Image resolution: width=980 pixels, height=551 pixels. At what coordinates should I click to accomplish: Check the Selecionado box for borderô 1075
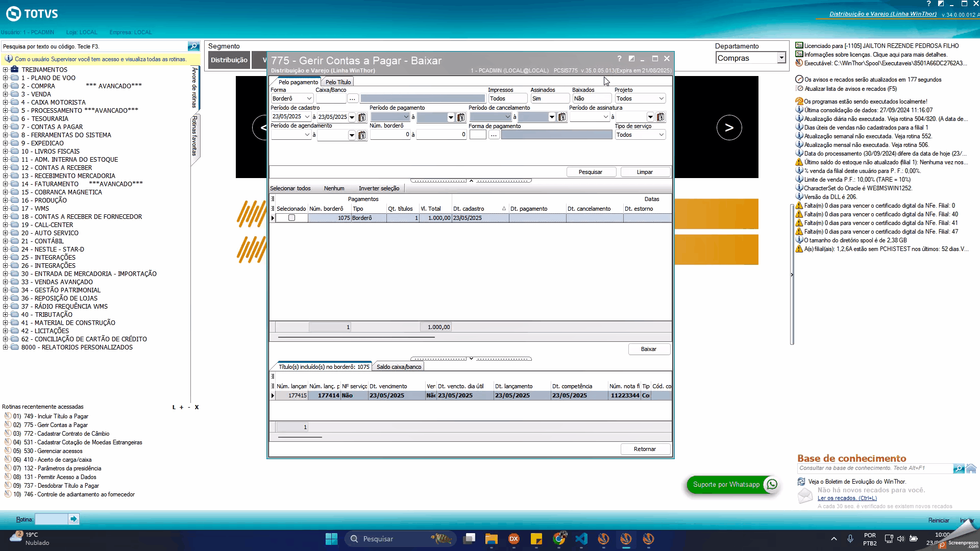(x=291, y=218)
